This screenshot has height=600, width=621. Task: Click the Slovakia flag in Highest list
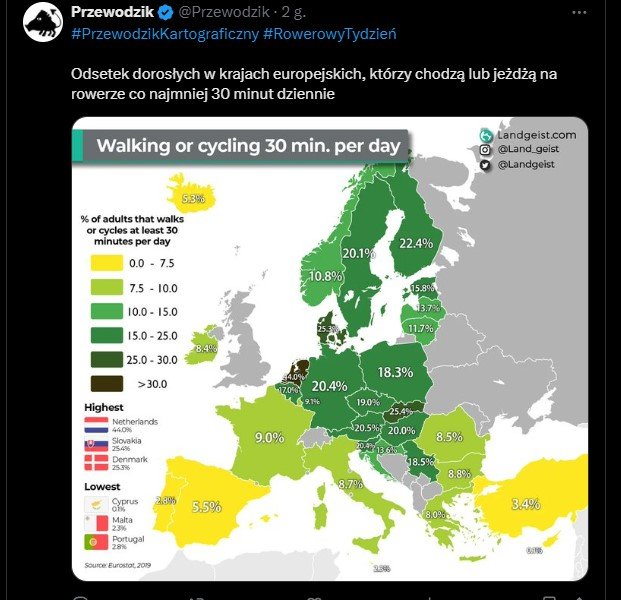(96, 444)
